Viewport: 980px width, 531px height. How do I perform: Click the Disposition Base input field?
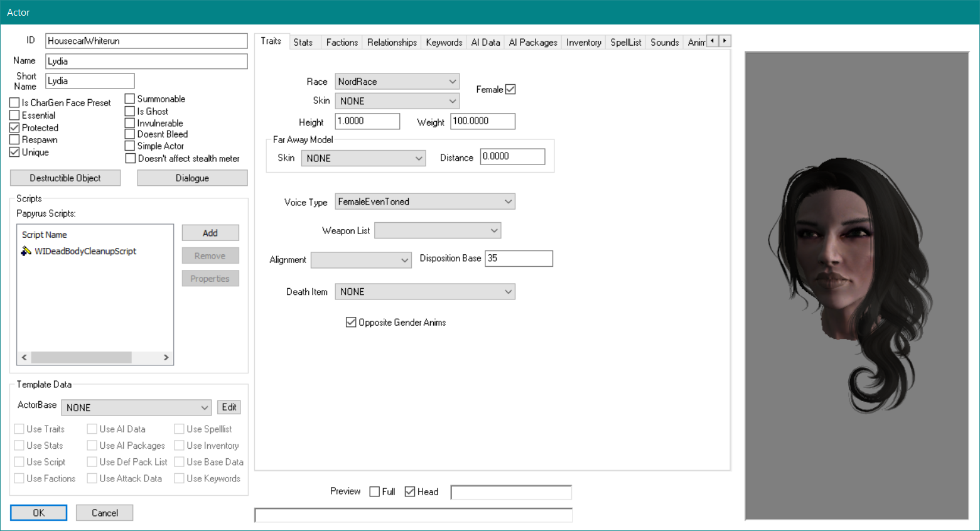518,259
